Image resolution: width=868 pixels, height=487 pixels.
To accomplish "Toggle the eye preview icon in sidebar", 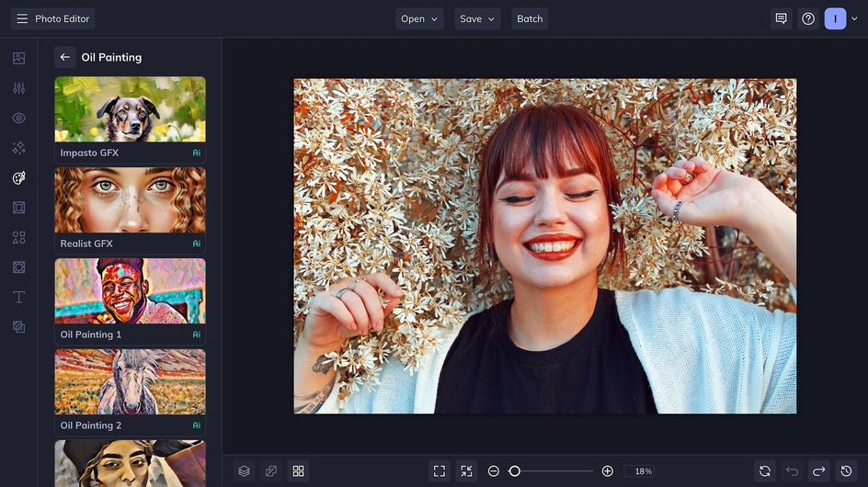I will click(18, 118).
